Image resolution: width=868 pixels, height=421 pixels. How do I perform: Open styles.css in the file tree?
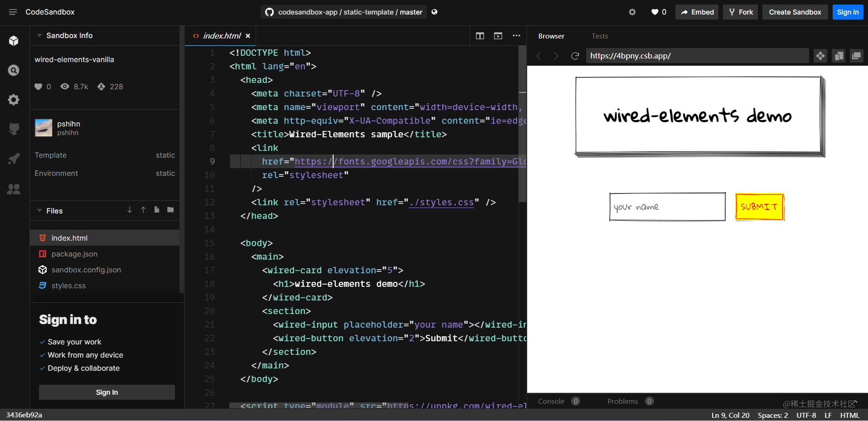click(105, 286)
